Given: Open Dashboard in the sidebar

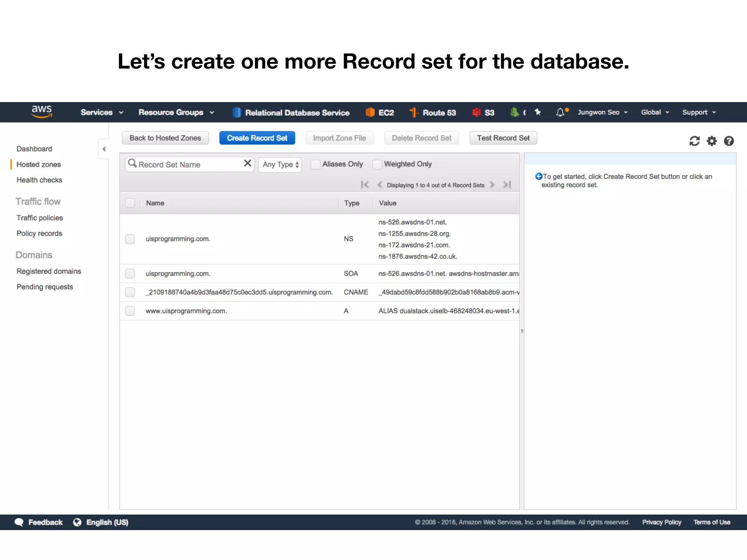Looking at the screenshot, I should pyautogui.click(x=34, y=149).
